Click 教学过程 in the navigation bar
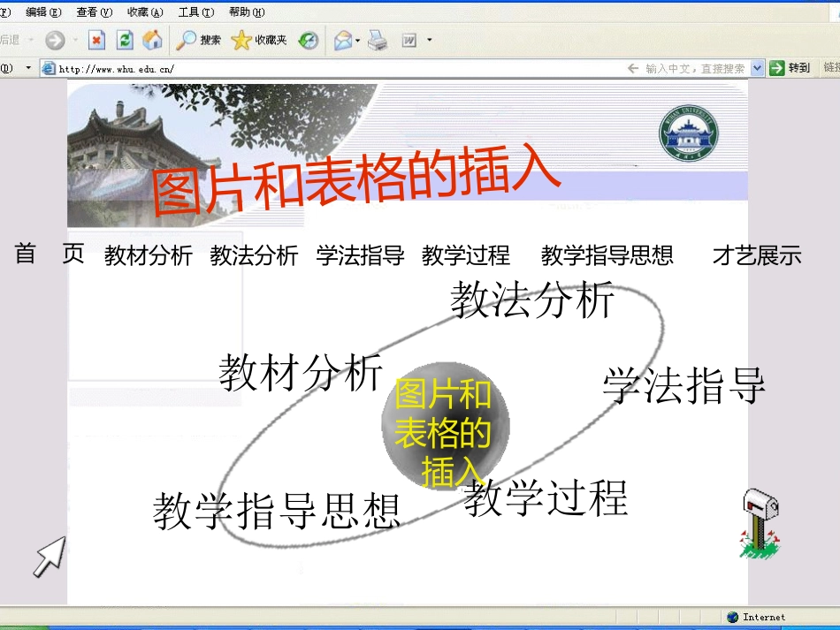Viewport: 840px width, 630px height. (x=465, y=255)
